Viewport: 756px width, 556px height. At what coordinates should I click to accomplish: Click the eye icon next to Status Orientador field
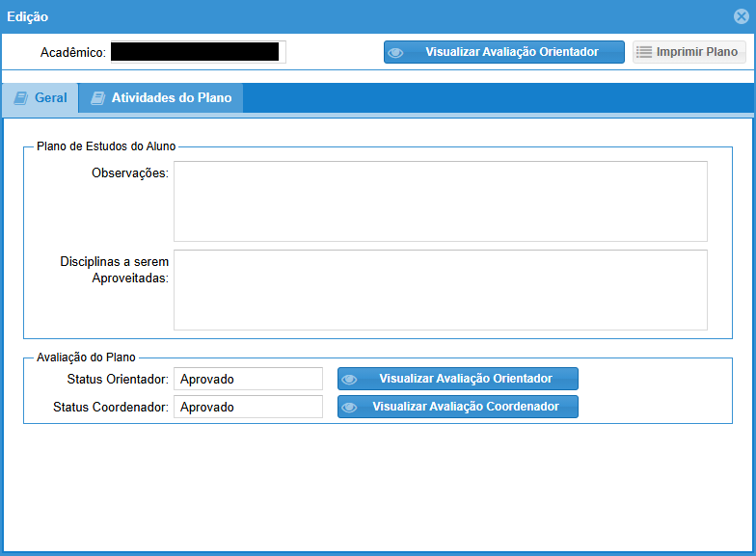click(x=350, y=380)
